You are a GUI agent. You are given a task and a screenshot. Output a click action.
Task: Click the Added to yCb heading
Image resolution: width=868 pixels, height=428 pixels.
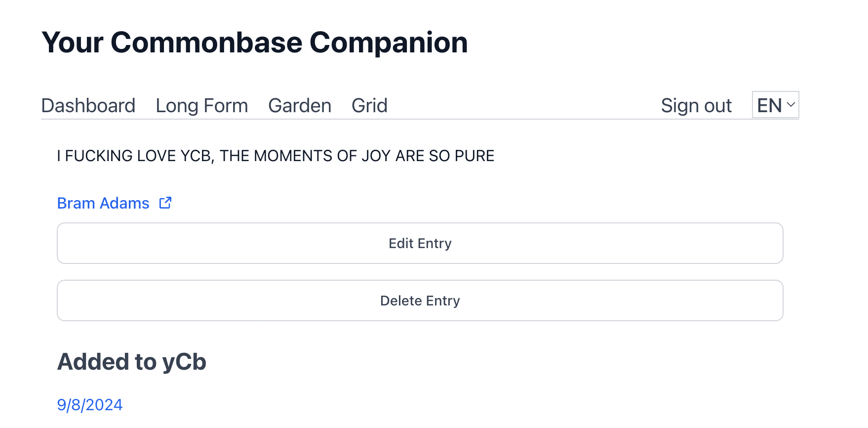pos(132,362)
